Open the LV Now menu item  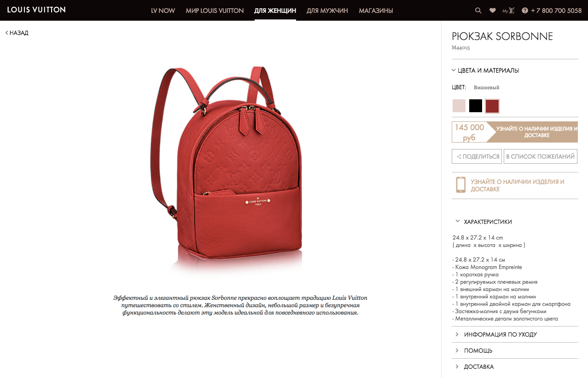[163, 11]
